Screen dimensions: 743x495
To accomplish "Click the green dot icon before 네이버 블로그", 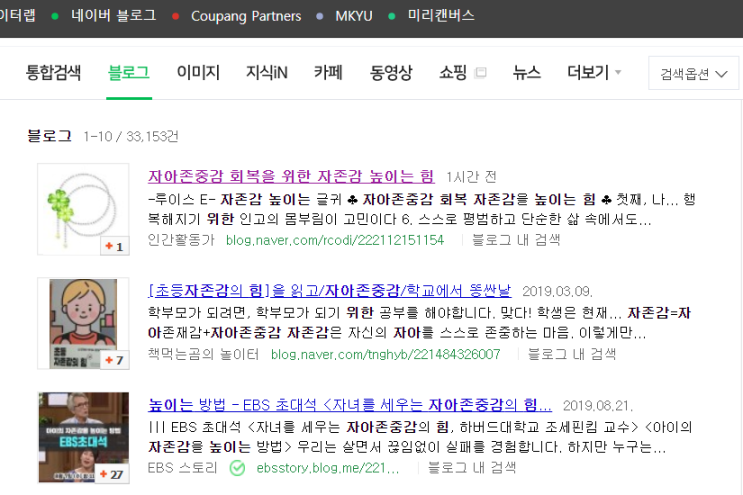I will pos(55,16).
